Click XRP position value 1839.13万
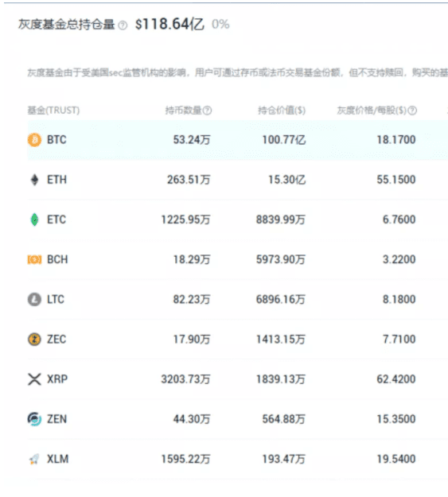This screenshot has height=497, width=448. (x=281, y=379)
